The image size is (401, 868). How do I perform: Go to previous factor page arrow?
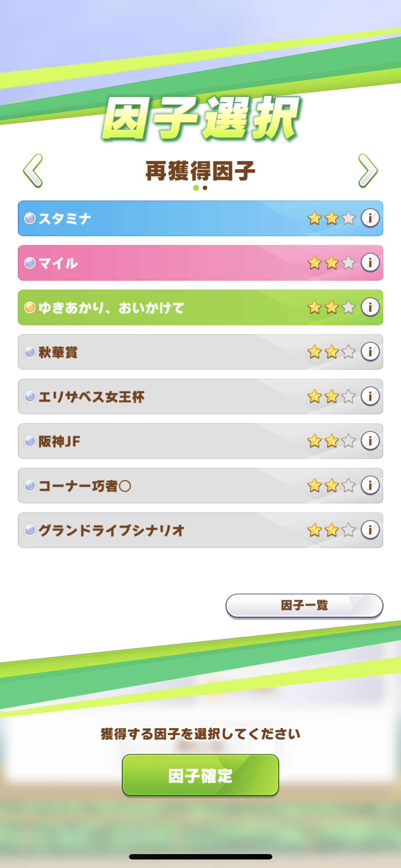click(x=33, y=171)
